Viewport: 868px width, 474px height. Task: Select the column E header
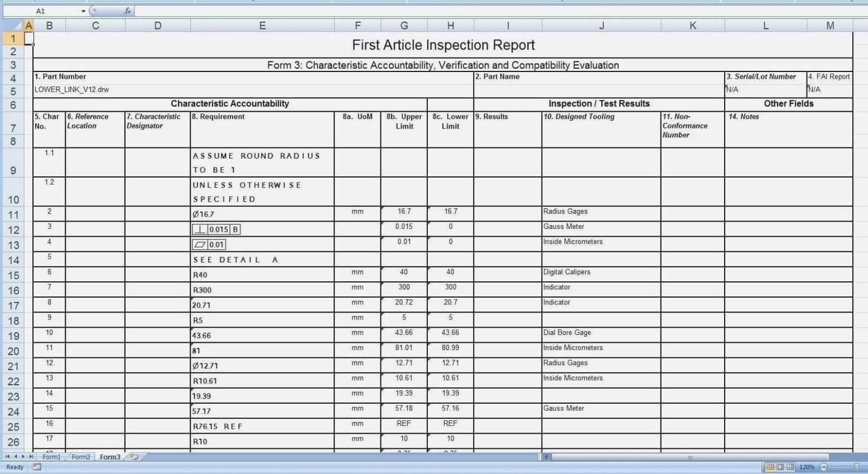(x=262, y=26)
